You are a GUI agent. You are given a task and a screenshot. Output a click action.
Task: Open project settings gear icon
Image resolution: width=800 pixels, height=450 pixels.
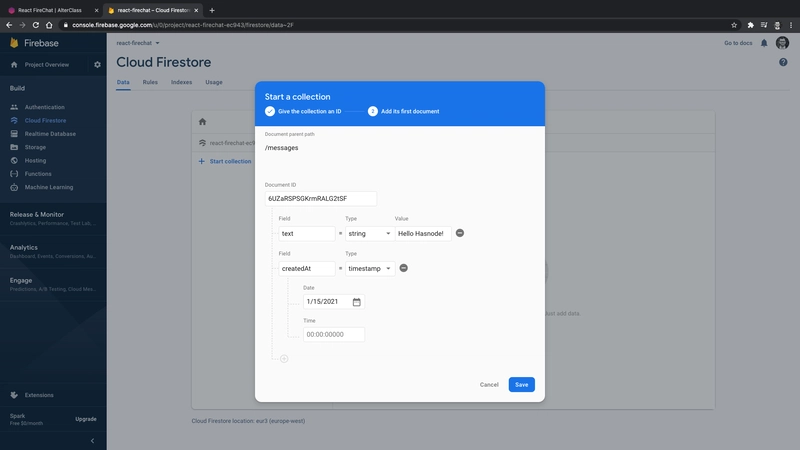(97, 65)
